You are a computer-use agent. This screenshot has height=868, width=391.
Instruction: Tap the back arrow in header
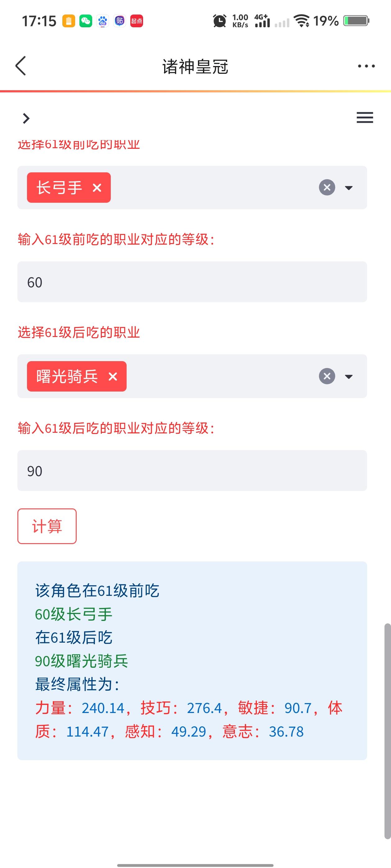[21, 66]
